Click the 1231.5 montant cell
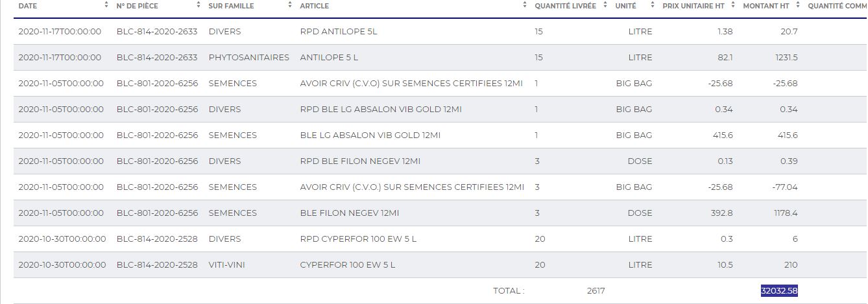Viewport: 868px width, 304px height. 786,58
